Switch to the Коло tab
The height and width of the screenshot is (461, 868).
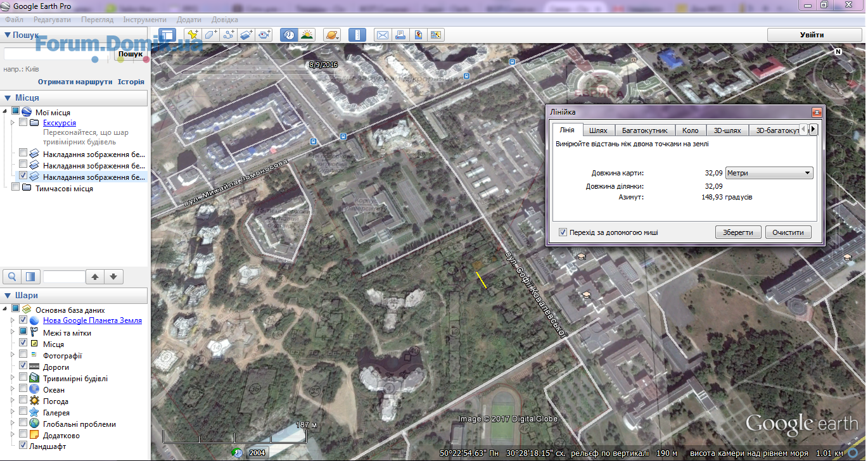[x=691, y=130]
